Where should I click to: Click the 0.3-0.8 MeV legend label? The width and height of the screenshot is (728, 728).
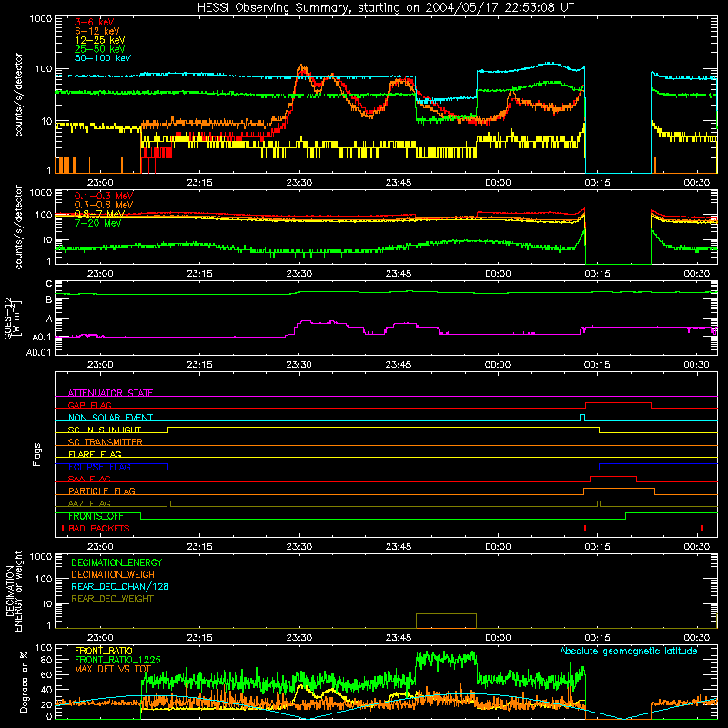[104, 205]
